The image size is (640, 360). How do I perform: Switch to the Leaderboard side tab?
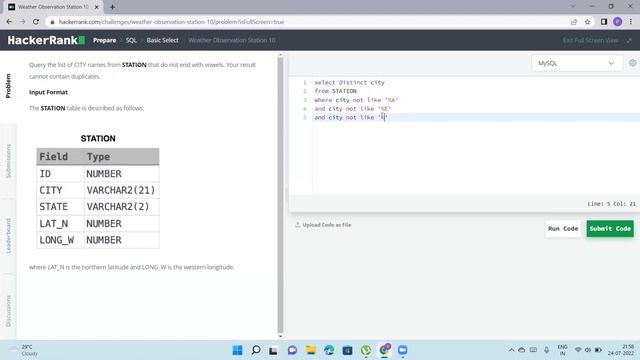pos(8,236)
